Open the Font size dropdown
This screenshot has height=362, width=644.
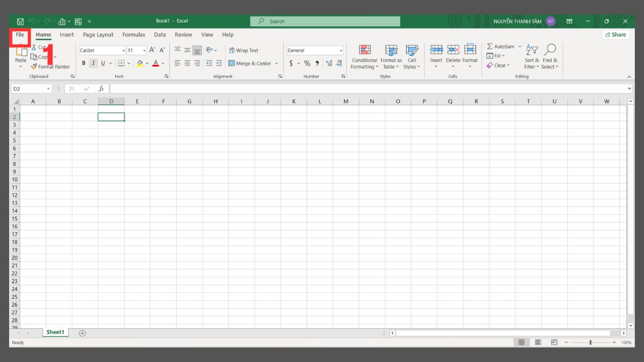[142, 50]
